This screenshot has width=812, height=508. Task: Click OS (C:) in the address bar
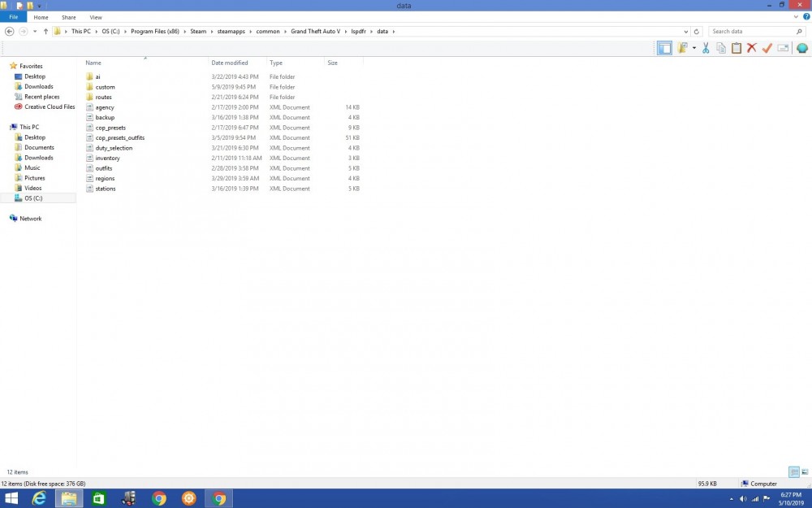click(110, 31)
